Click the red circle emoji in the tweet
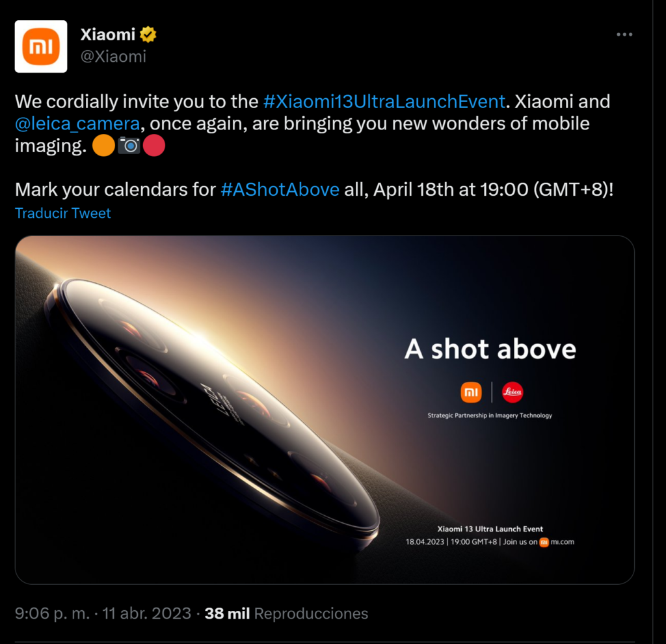This screenshot has height=644, width=666. pyautogui.click(x=153, y=145)
